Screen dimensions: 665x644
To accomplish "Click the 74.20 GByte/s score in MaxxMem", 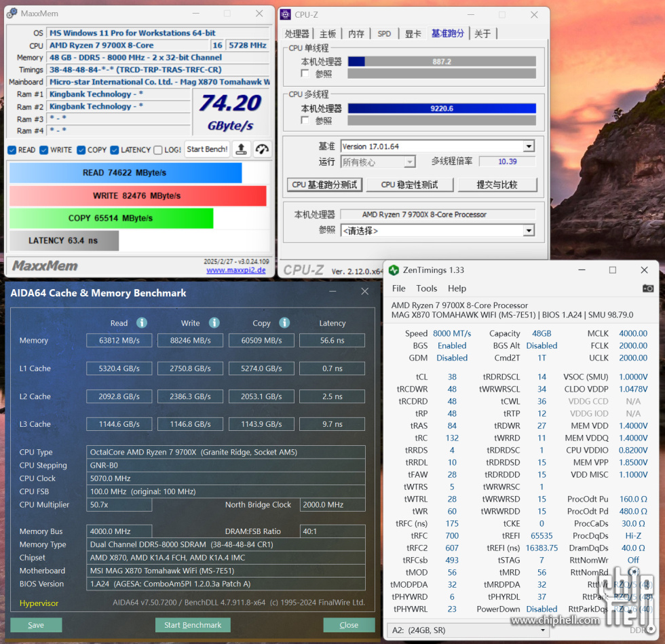I will [230, 113].
